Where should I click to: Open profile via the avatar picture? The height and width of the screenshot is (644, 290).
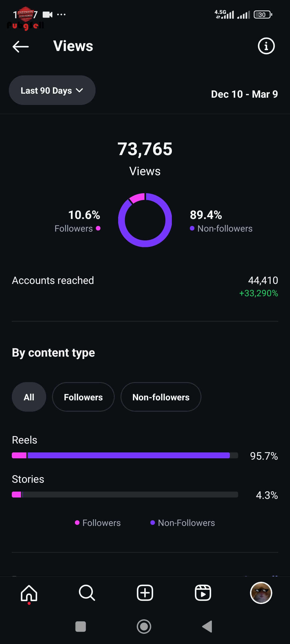click(261, 593)
